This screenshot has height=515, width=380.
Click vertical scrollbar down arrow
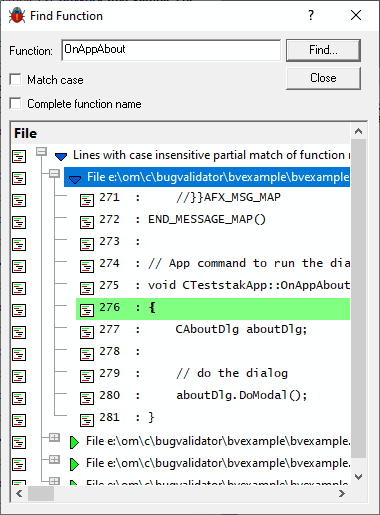(x=358, y=477)
